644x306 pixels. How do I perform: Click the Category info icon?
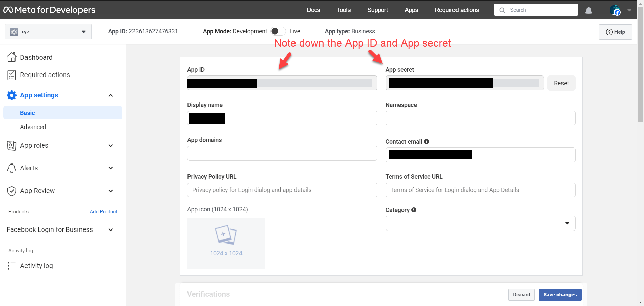[414, 210]
